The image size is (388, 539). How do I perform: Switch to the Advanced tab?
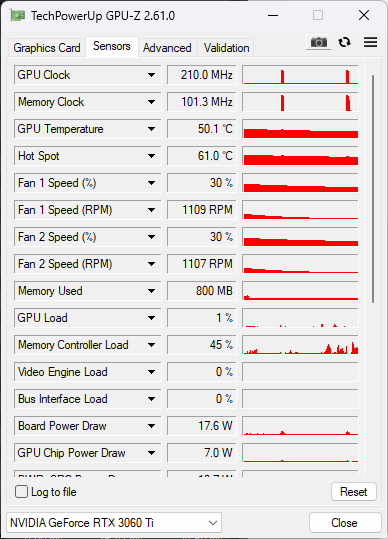[167, 48]
